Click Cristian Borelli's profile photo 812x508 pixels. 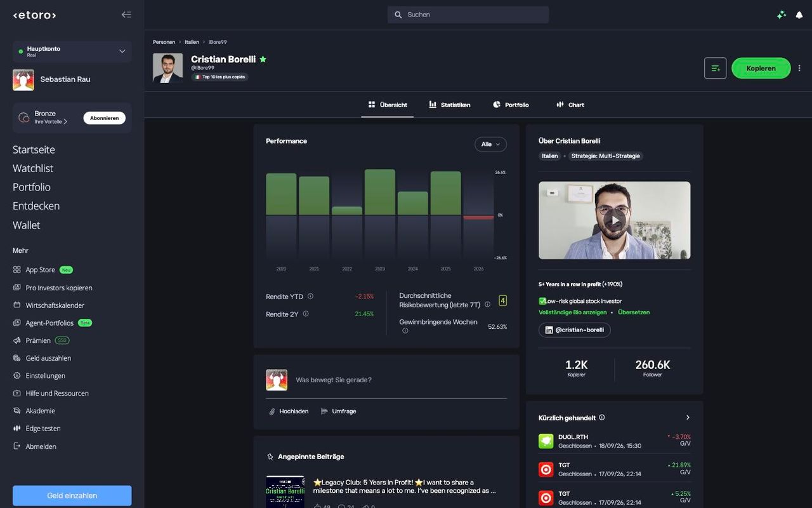(167, 68)
